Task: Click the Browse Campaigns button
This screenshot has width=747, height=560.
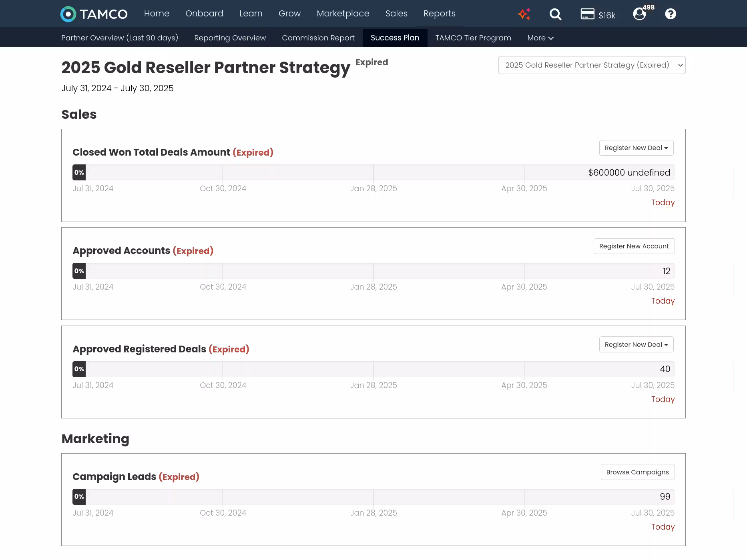Action: [637, 472]
